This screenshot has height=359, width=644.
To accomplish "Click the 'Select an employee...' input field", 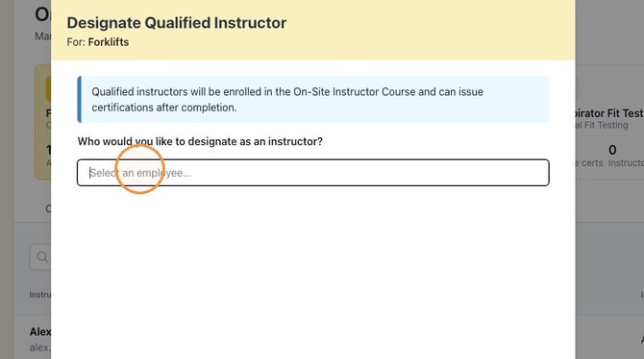I will pos(313,173).
